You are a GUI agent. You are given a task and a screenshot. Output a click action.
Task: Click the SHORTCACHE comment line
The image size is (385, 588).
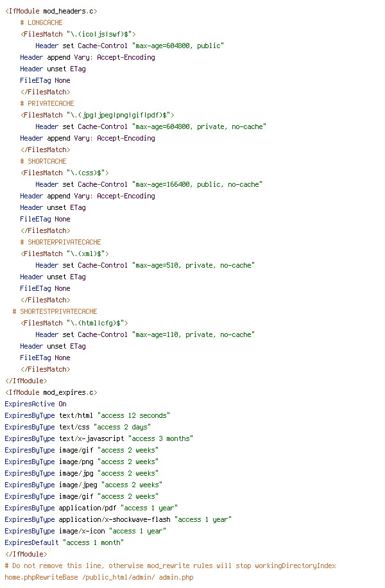[43, 161]
